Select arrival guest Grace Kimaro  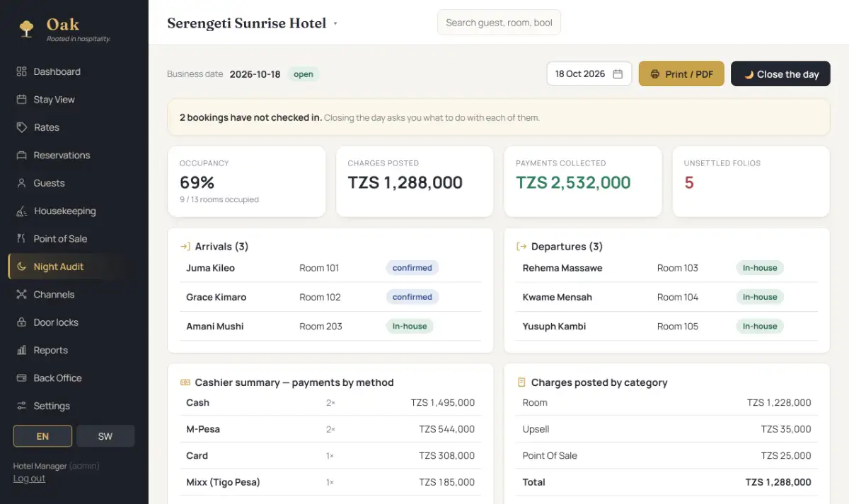216,298
